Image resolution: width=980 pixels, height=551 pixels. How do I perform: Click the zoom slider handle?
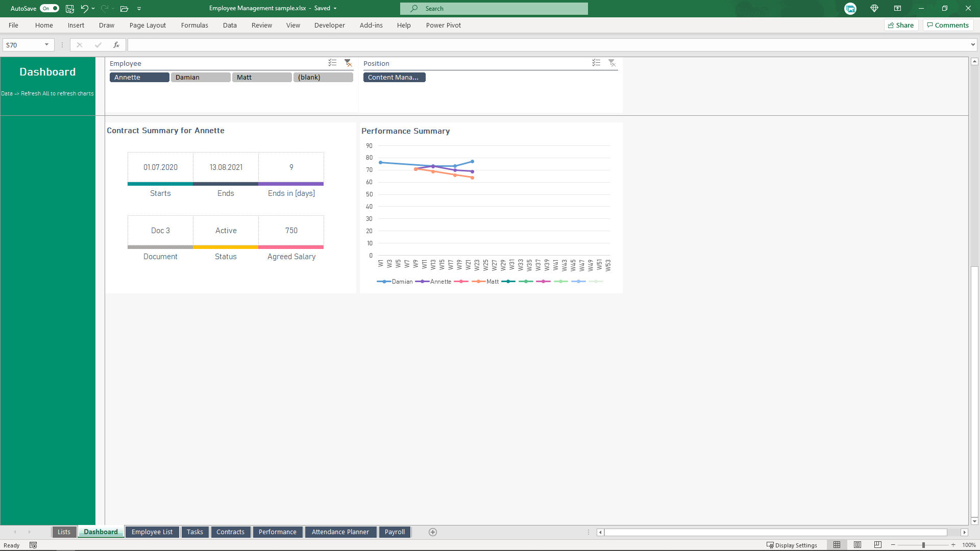click(x=923, y=545)
